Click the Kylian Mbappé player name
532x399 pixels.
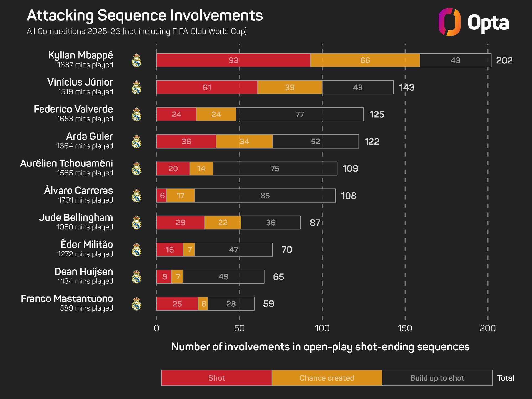pyautogui.click(x=81, y=55)
